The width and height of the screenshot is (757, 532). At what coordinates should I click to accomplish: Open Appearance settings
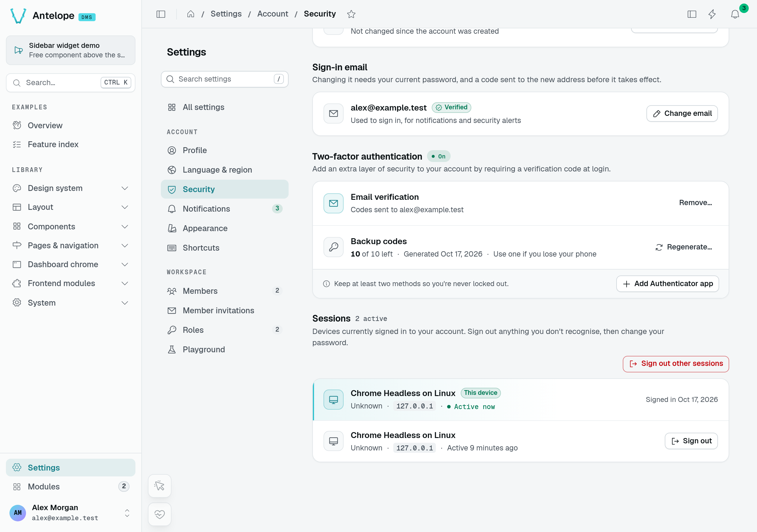(224, 228)
